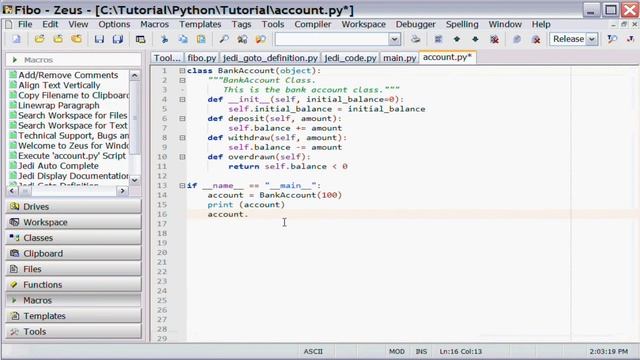Click the icon left of Release dropdown
This screenshot has height=360, width=640.
536,39
